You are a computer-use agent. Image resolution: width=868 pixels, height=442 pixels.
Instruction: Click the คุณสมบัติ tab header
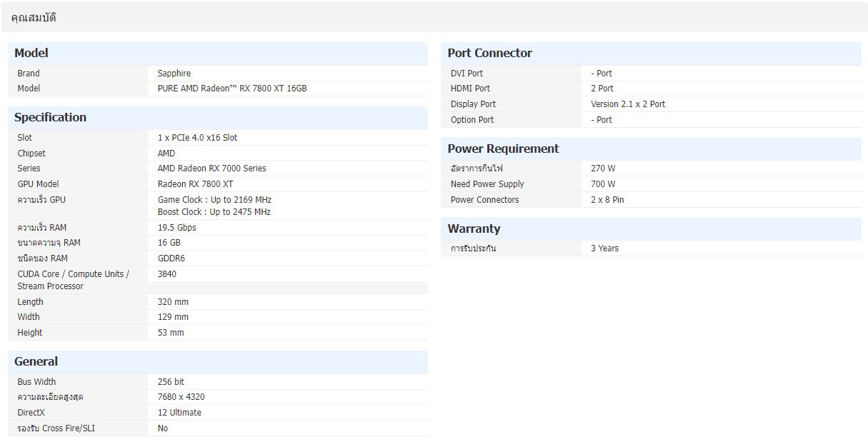click(x=34, y=17)
